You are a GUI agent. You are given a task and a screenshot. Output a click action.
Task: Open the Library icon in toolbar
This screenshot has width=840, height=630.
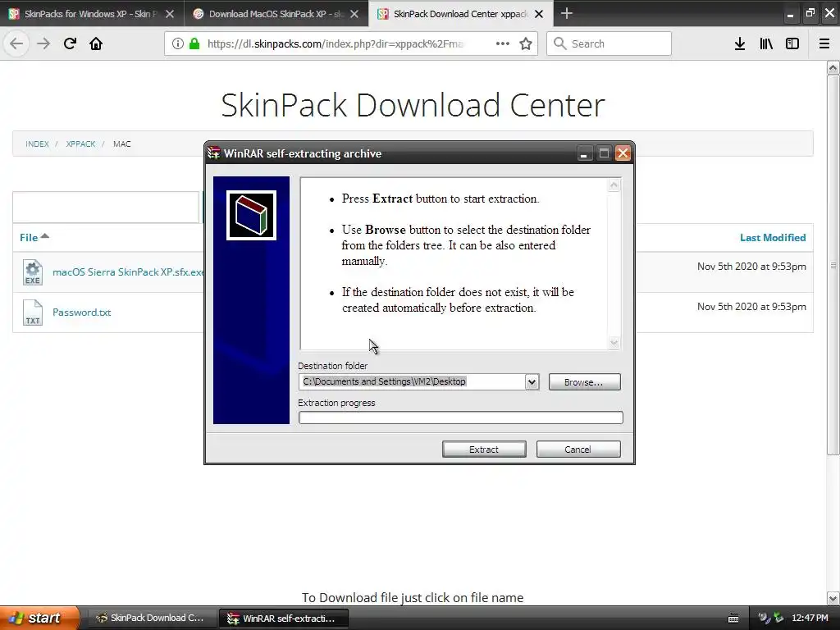[x=766, y=43]
